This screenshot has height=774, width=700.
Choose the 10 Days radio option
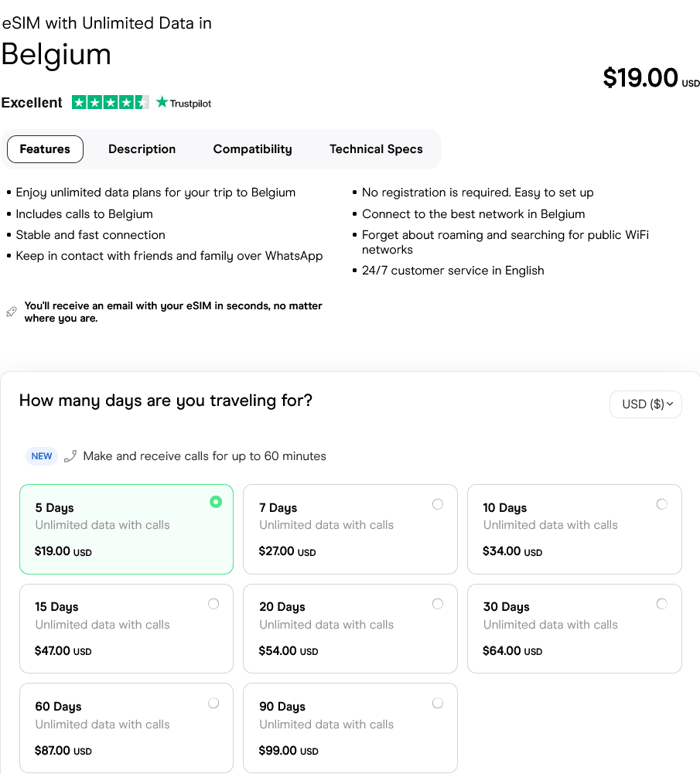(x=662, y=504)
